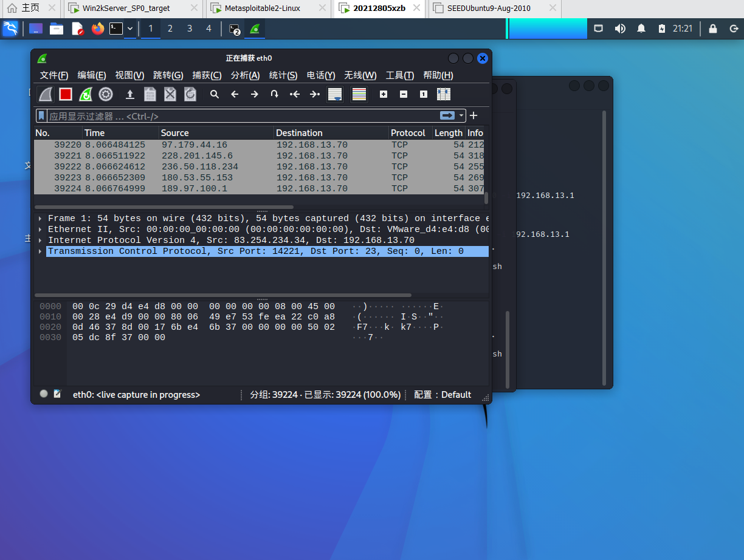
Task: Open the terminal launcher dropdown arrow
Action: click(x=129, y=29)
